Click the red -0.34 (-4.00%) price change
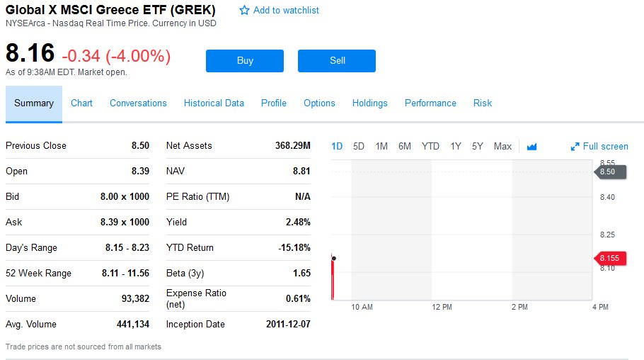 (116, 56)
